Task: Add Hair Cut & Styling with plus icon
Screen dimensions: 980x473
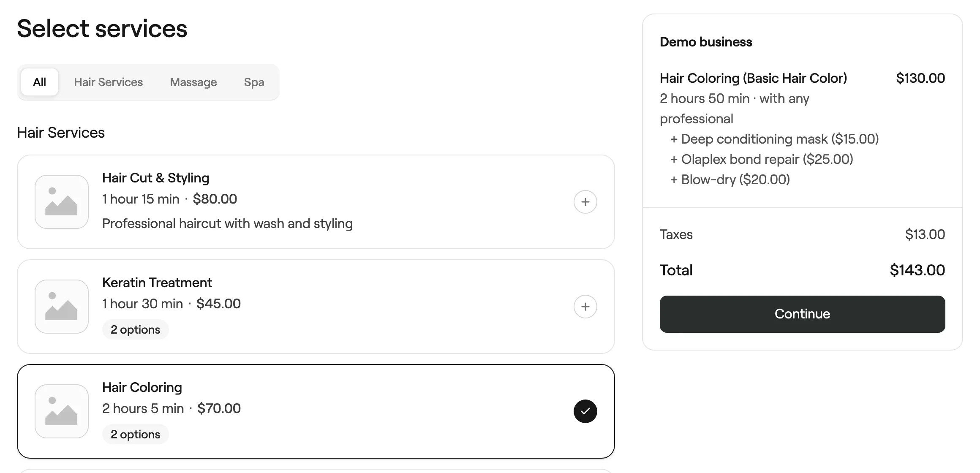Action: click(585, 202)
